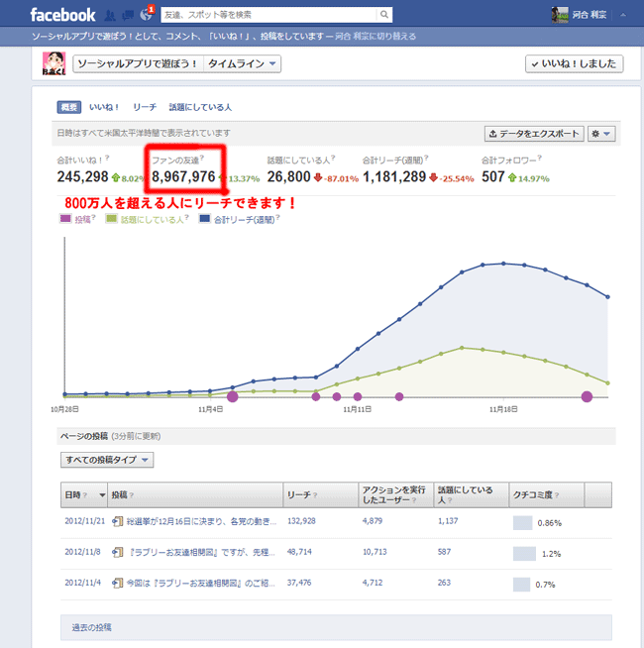Open post 『ラブリーお友達相関図』ですが、先程

202,552
